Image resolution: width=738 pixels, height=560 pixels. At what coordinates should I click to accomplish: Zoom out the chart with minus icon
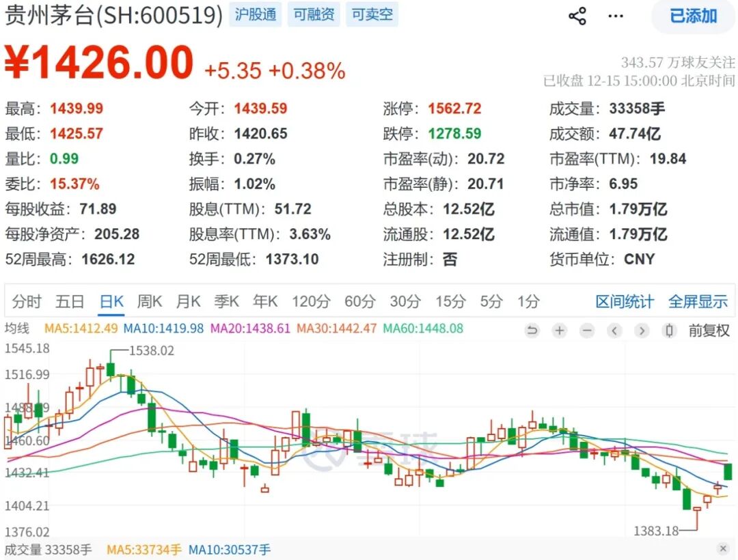(587, 331)
